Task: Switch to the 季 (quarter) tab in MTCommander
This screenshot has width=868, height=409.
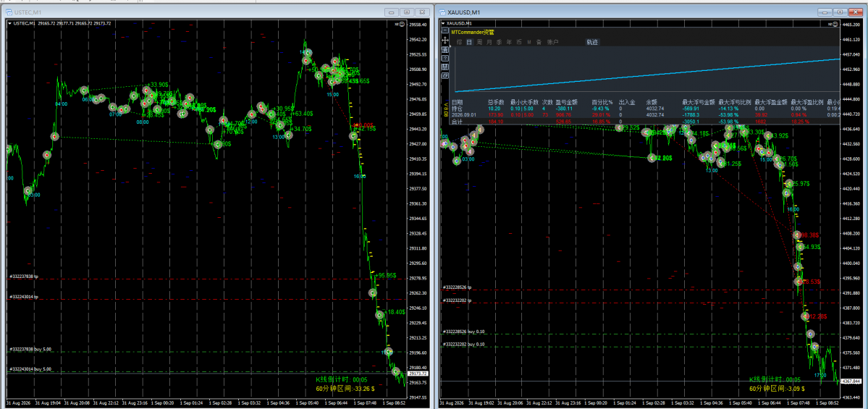Action: pyautogui.click(x=499, y=42)
